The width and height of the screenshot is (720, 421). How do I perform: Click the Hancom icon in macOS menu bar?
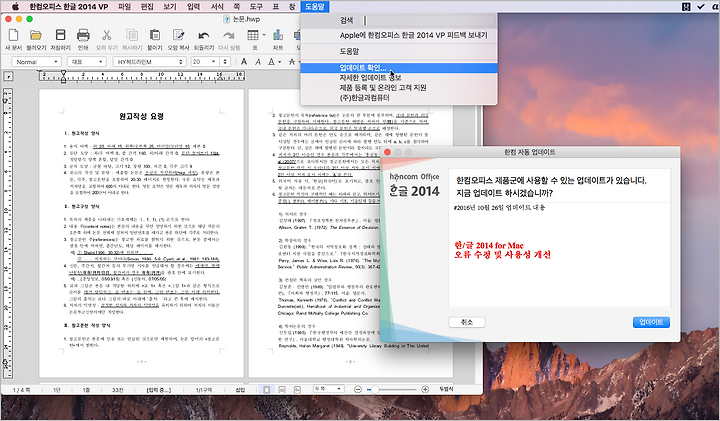[686, 6]
